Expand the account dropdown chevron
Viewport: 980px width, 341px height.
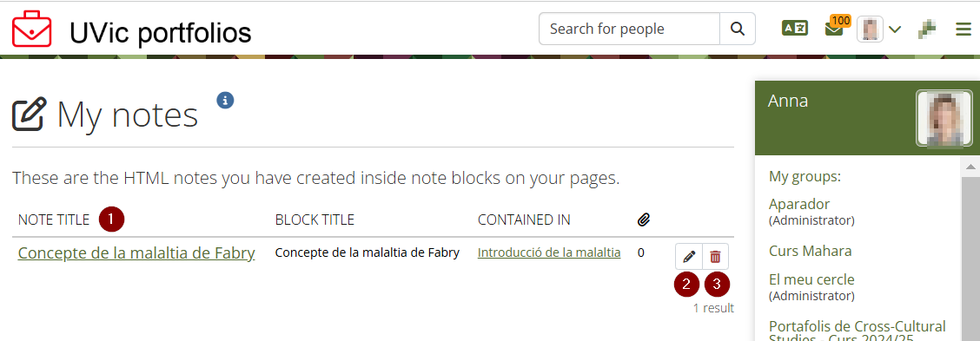895,29
